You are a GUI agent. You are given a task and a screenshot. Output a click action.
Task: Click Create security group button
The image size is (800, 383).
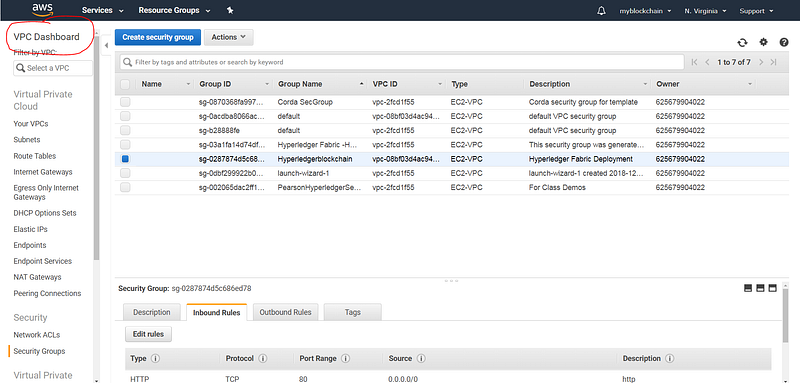[158, 37]
